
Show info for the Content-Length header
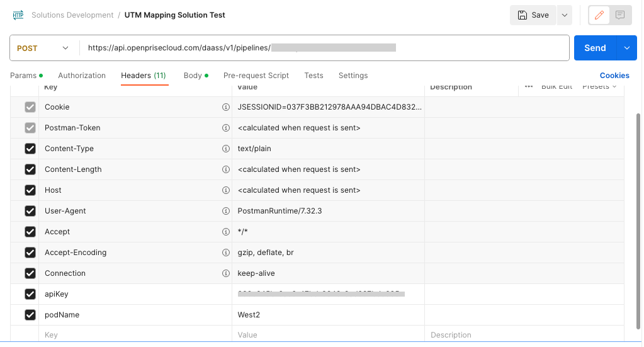[226, 169]
